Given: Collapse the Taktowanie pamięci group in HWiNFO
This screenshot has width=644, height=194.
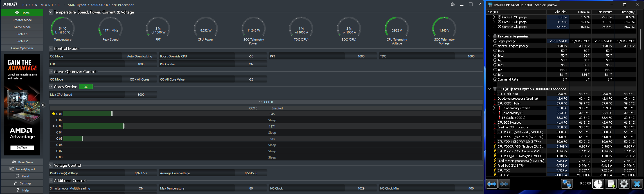Looking at the screenshot, I should click(x=490, y=36).
